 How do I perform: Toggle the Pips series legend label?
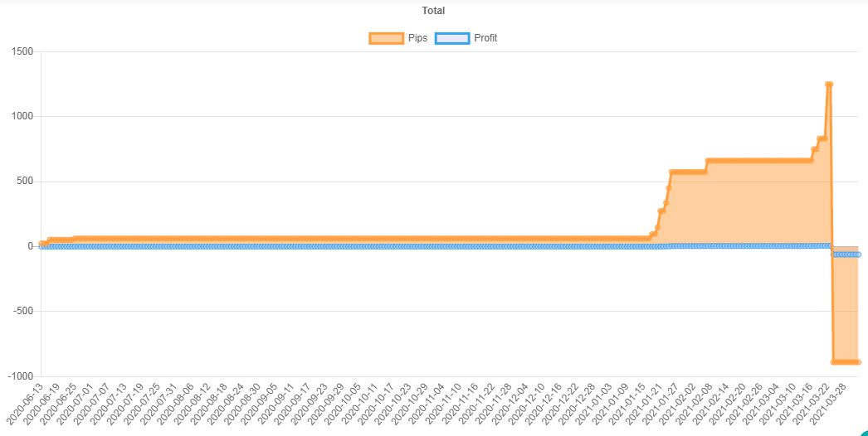[417, 38]
